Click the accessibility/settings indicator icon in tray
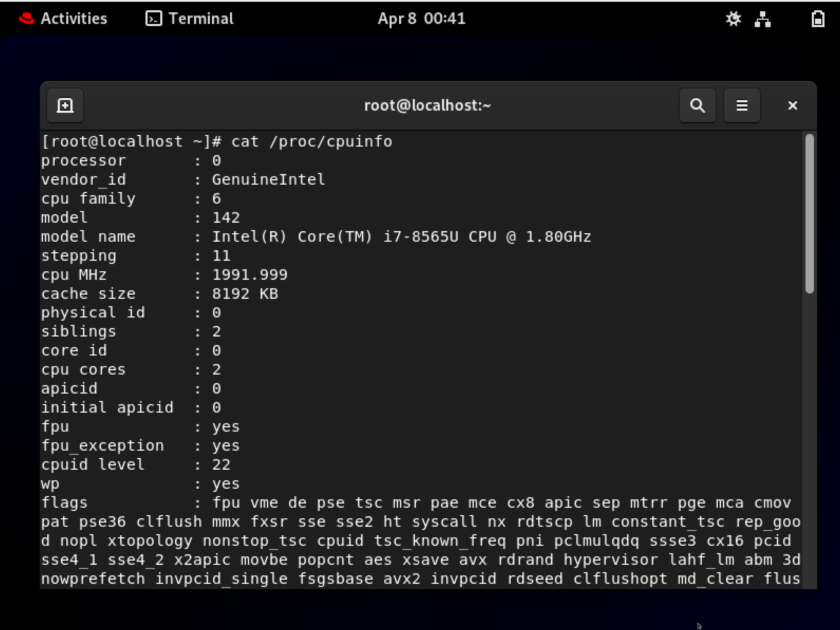The width and height of the screenshot is (840, 630). point(733,19)
